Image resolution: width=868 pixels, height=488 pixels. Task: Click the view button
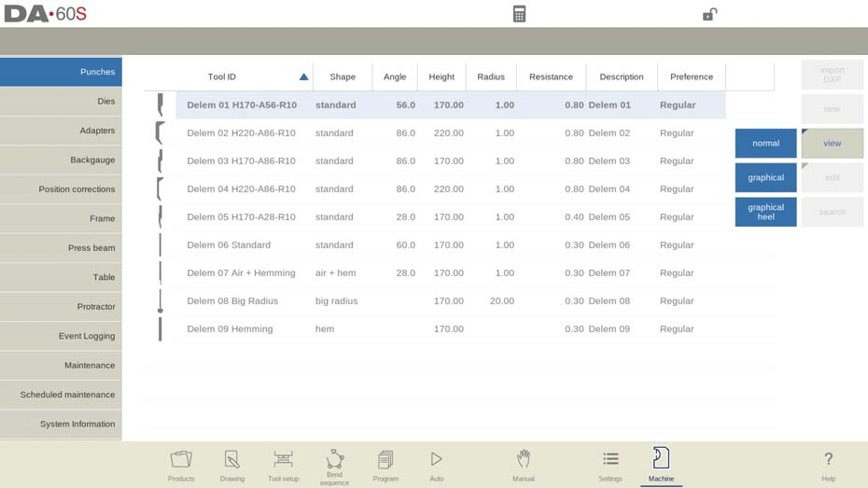coord(832,144)
